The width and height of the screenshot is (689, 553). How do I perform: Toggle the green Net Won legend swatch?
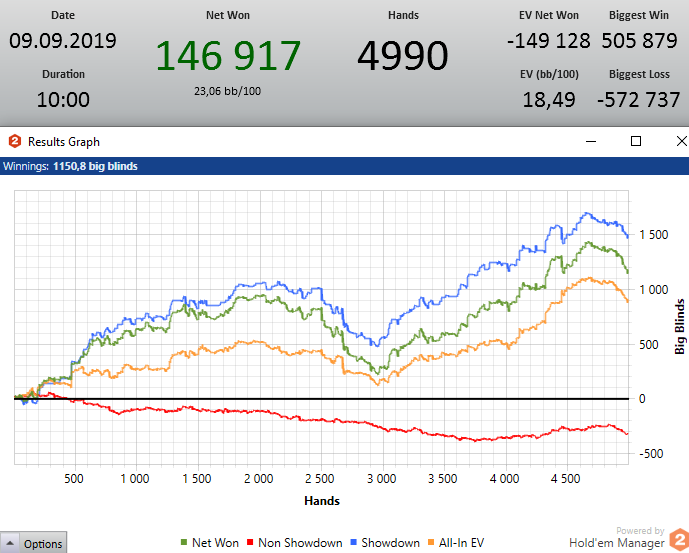coord(184,542)
